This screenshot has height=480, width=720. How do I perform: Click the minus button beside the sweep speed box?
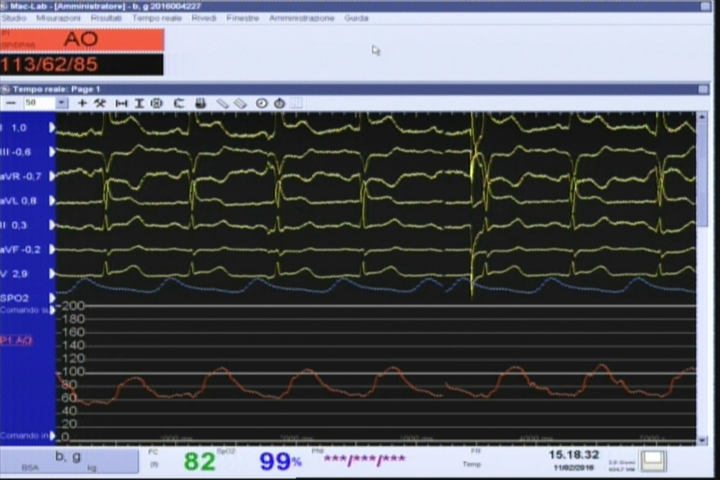[11, 103]
